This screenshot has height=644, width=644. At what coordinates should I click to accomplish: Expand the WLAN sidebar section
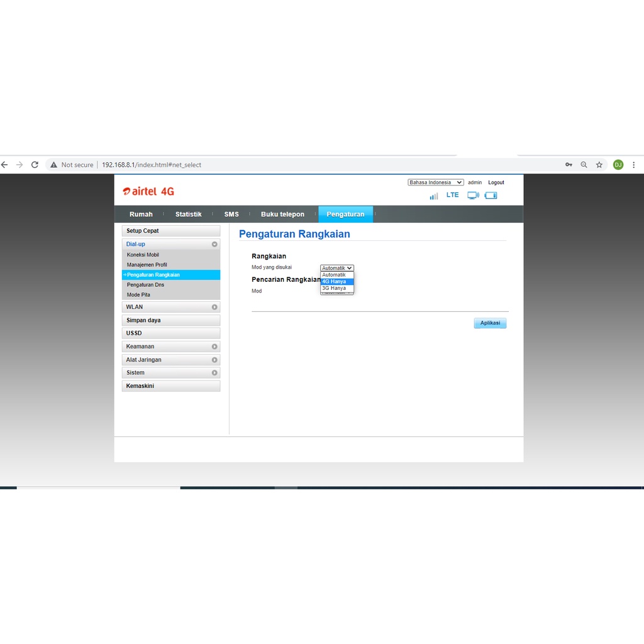tap(170, 307)
